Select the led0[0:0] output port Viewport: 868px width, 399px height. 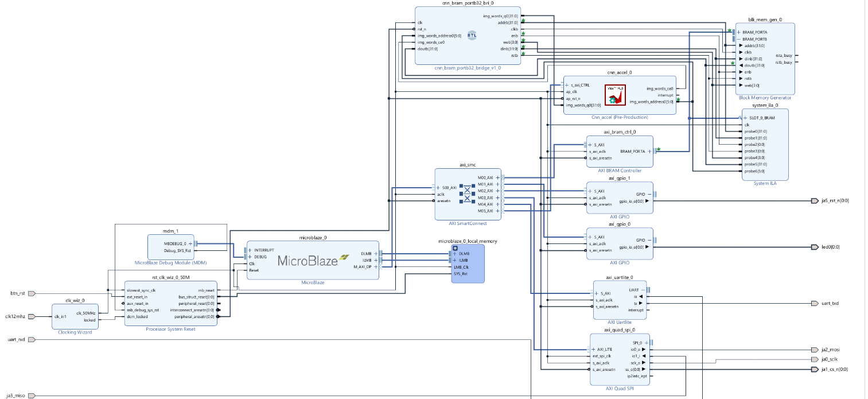(815, 247)
